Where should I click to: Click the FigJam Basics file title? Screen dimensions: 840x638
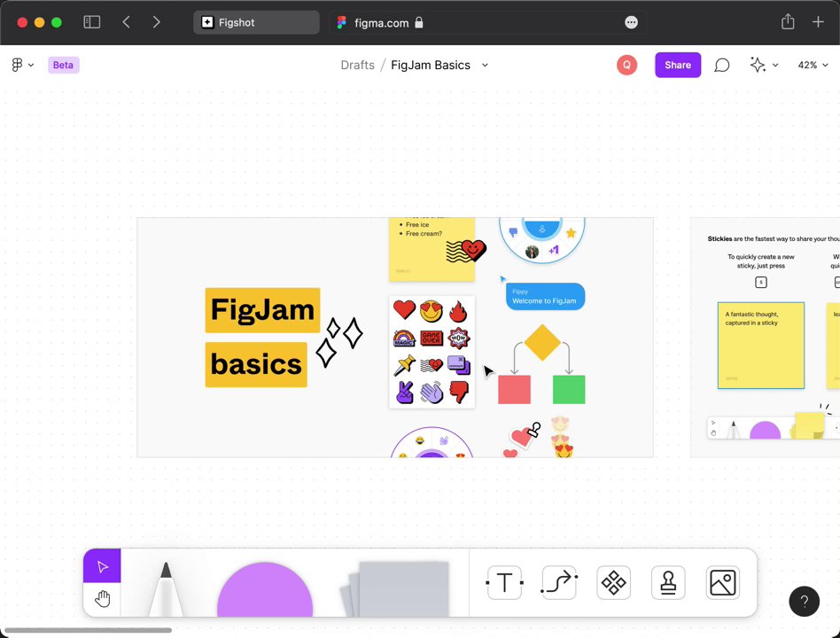pos(430,65)
